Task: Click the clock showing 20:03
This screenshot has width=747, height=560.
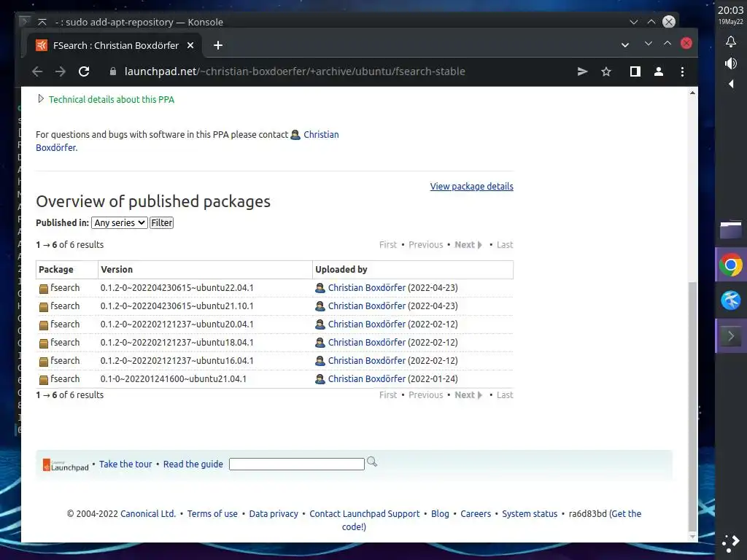Action: click(x=731, y=10)
